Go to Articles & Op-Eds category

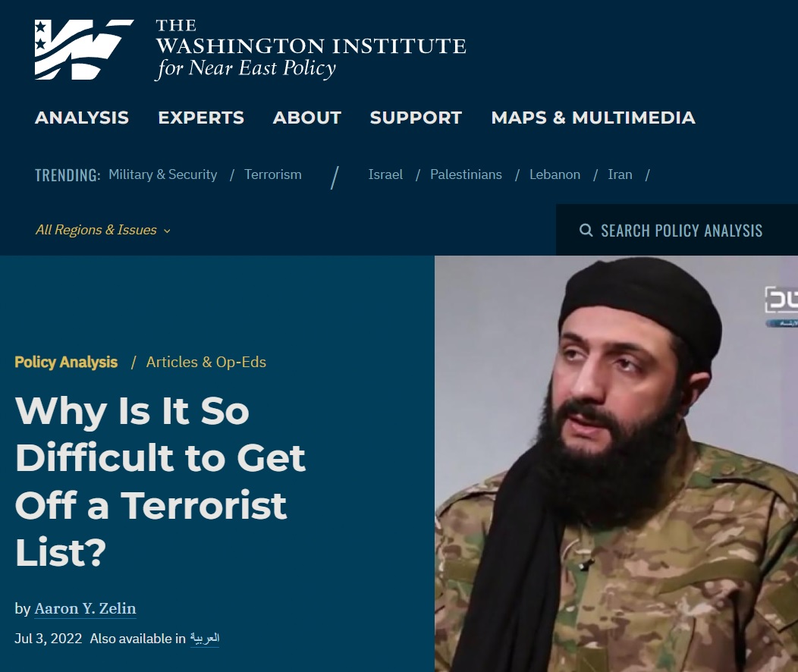click(x=206, y=363)
